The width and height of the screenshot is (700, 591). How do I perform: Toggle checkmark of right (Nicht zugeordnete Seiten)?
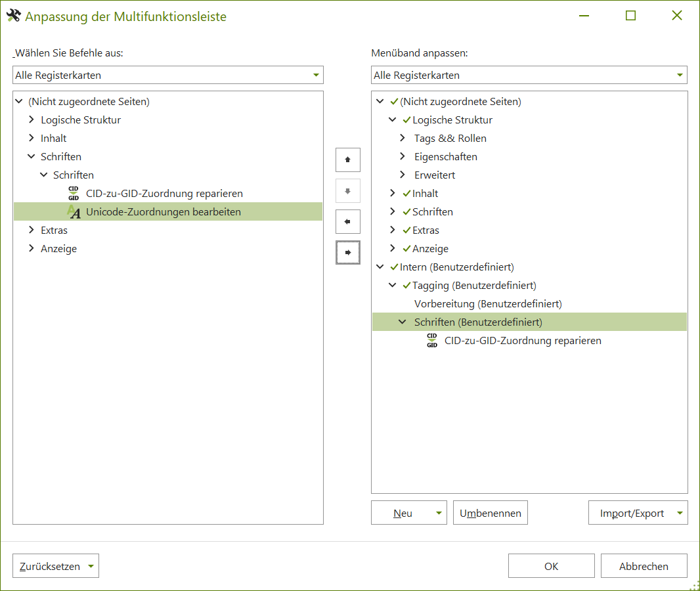(394, 102)
